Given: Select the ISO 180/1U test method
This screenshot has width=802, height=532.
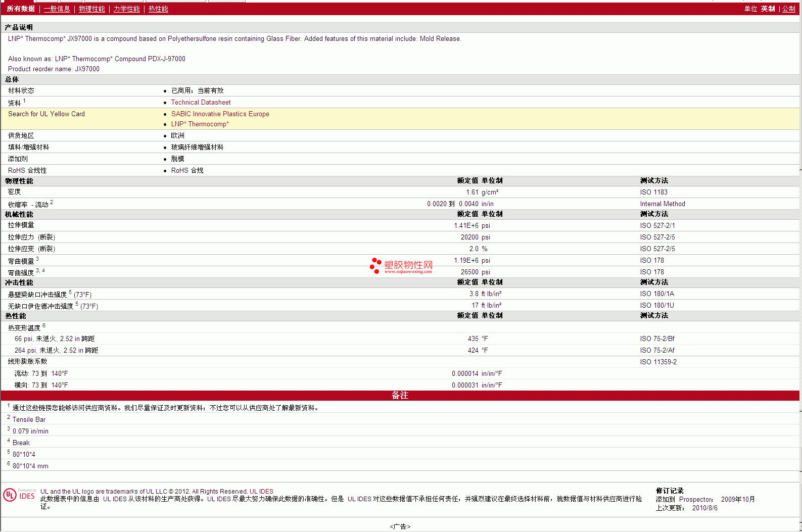Looking at the screenshot, I should [x=657, y=306].
